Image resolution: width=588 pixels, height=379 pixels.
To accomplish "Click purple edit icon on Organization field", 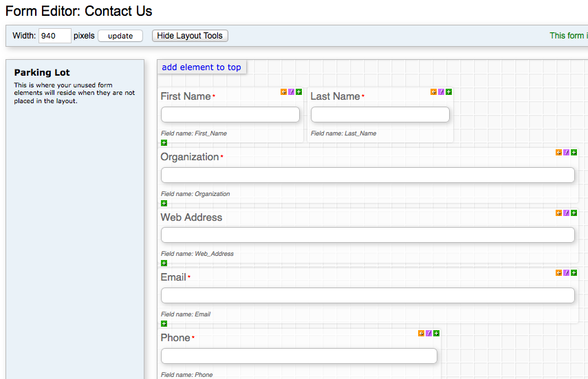I will click(566, 152).
